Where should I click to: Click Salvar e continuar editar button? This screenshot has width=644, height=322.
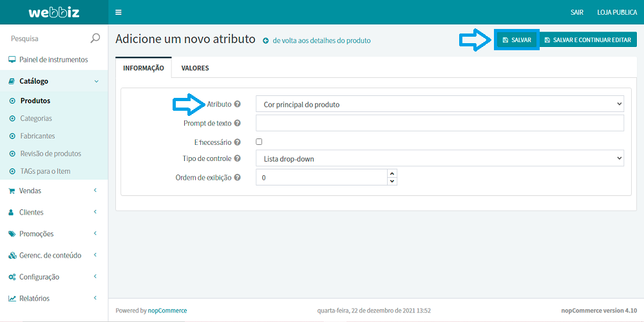(x=587, y=40)
